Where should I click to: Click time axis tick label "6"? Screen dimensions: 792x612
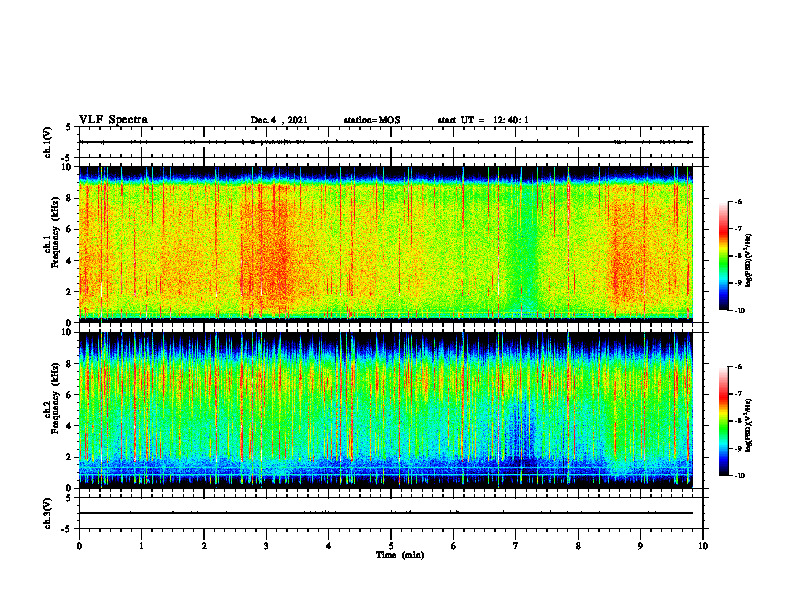pos(454,546)
